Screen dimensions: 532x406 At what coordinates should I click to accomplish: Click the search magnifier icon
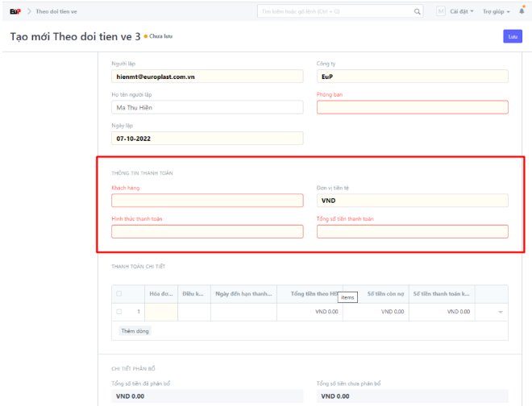[418, 11]
